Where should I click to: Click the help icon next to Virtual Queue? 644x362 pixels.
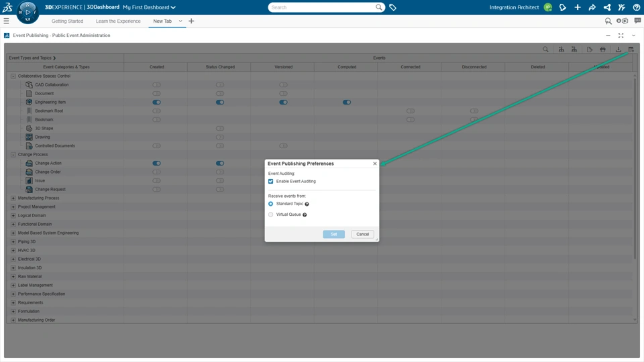pos(305,215)
